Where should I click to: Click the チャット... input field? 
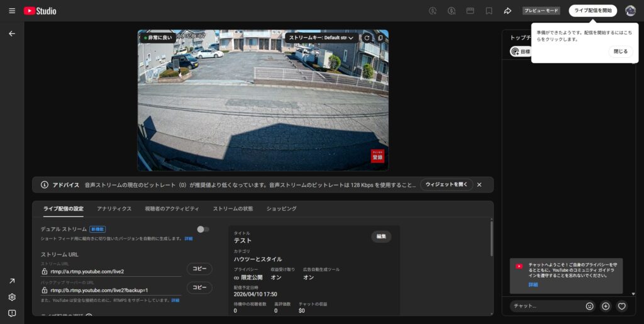(547, 306)
